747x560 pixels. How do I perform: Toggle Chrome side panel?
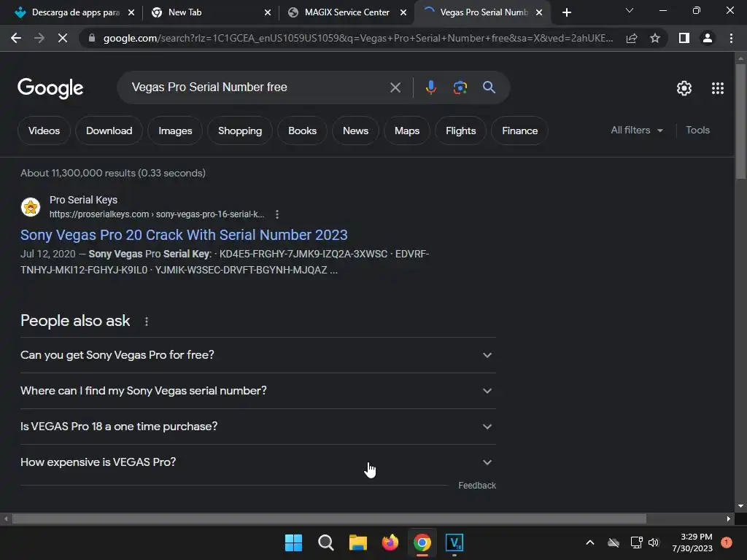pyautogui.click(x=684, y=38)
